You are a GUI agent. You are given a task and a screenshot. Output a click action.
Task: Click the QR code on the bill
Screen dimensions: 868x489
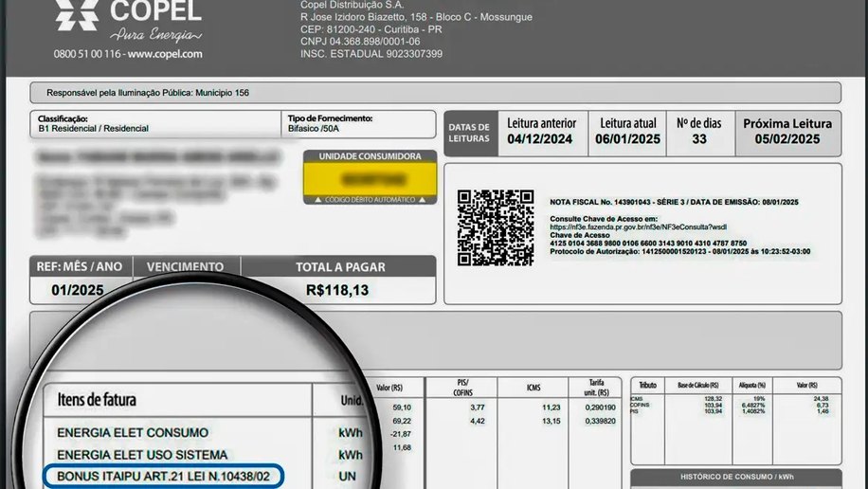(x=496, y=227)
